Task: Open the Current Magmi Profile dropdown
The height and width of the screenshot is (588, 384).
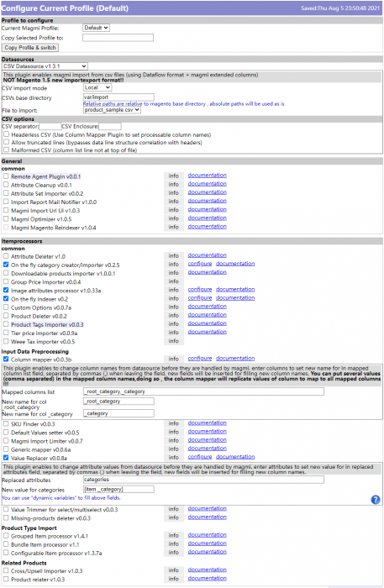Action: (96, 28)
